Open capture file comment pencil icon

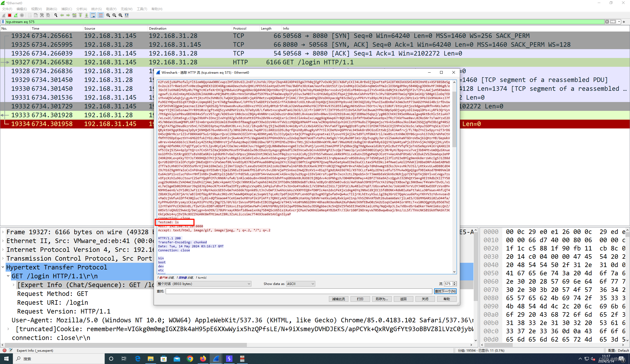(x=11, y=350)
